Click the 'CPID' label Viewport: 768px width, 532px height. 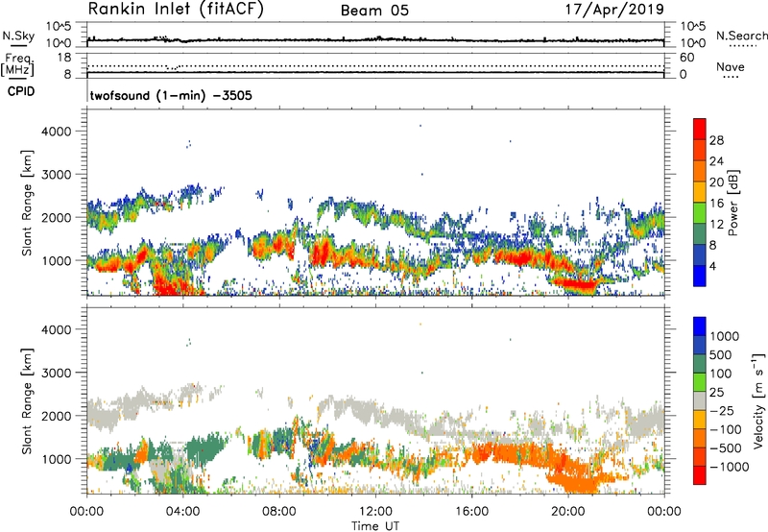[x=21, y=91]
